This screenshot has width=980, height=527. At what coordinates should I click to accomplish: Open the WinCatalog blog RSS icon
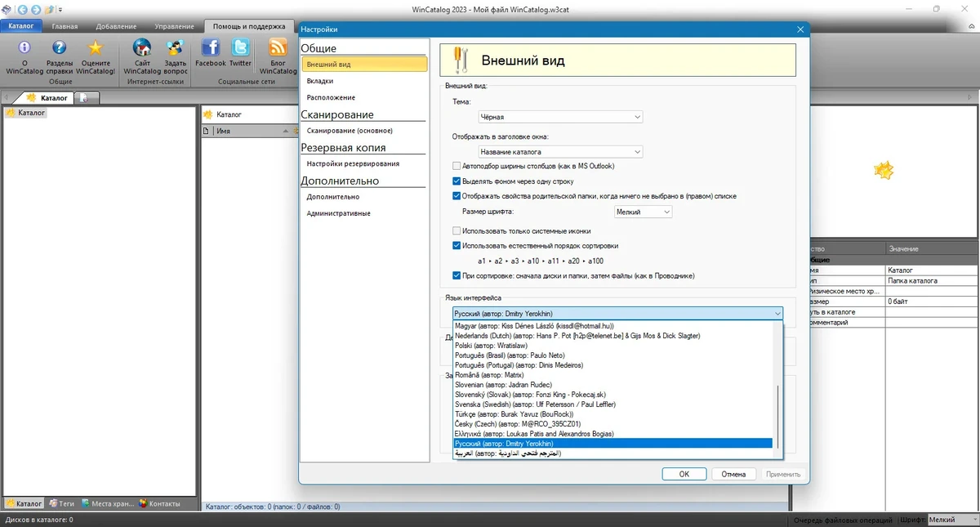click(278, 48)
